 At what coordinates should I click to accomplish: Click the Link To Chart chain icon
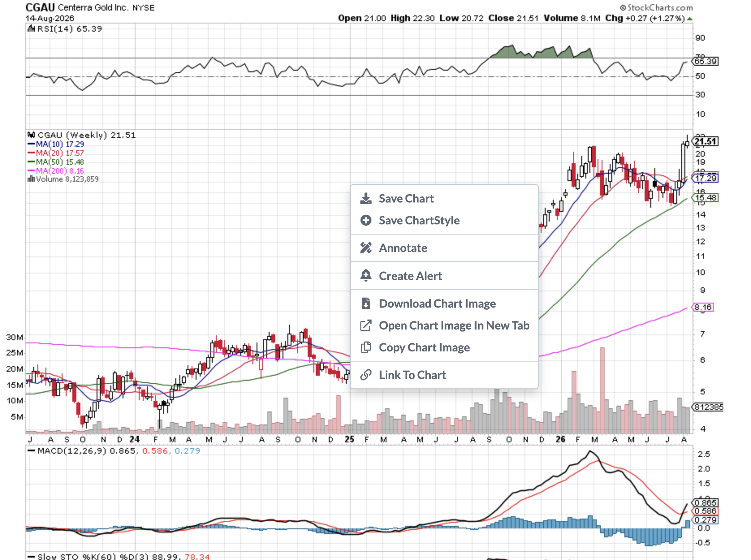366,375
